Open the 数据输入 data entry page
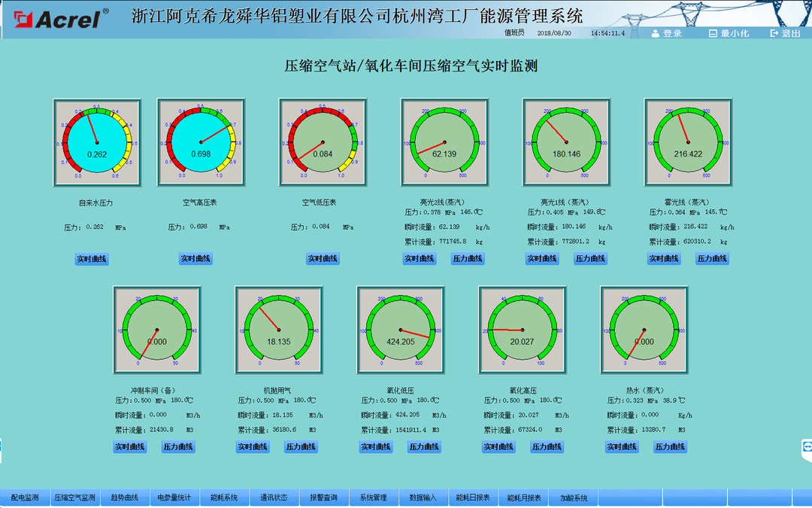Screen dimensions: 812x508 pyautogui.click(x=423, y=497)
